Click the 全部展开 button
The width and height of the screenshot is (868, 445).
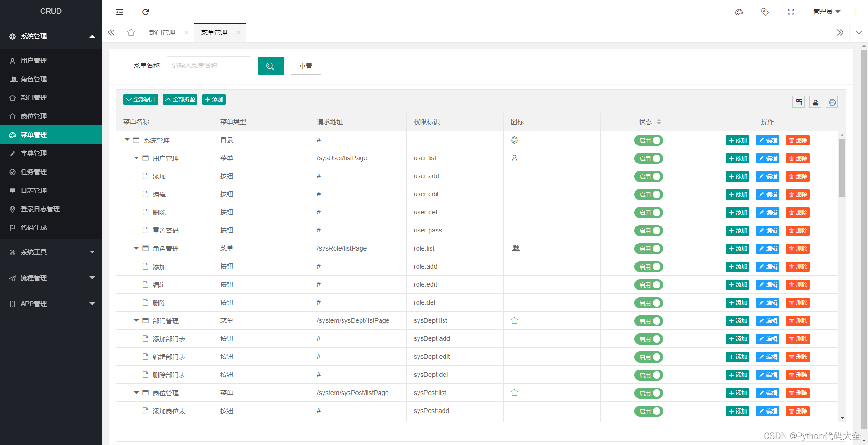(140, 99)
